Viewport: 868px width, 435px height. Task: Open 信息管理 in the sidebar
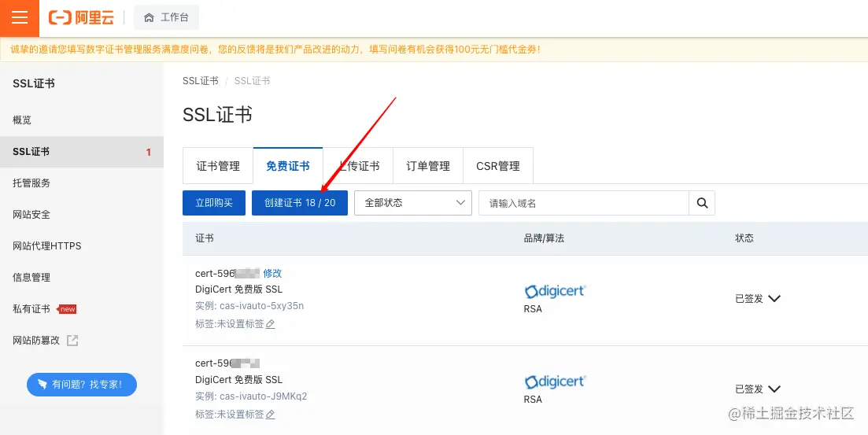point(31,277)
